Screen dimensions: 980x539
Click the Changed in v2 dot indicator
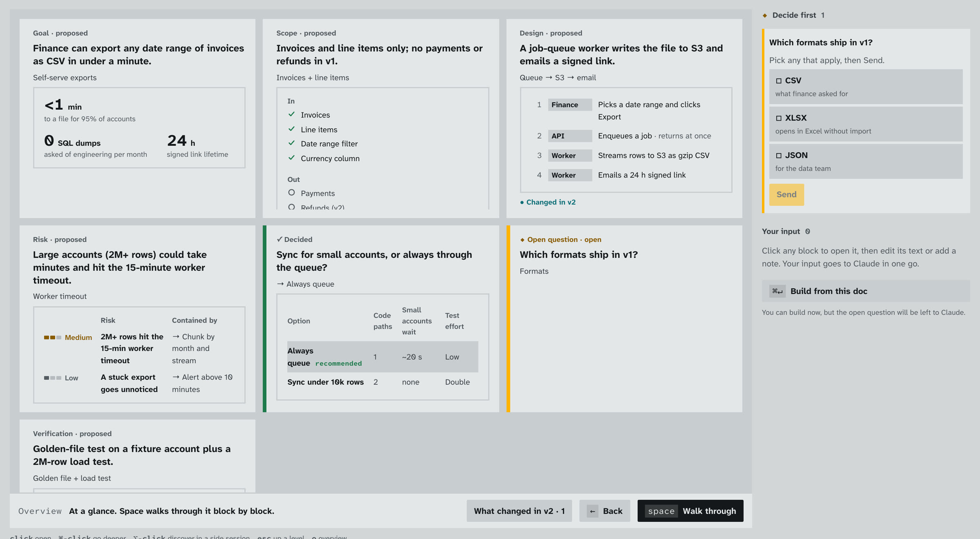pos(522,202)
